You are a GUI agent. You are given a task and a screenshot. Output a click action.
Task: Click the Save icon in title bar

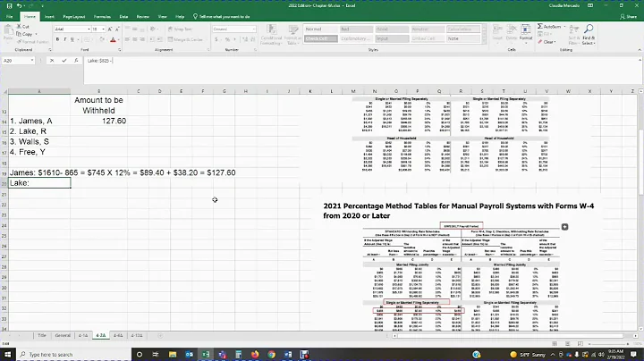coord(9,5)
